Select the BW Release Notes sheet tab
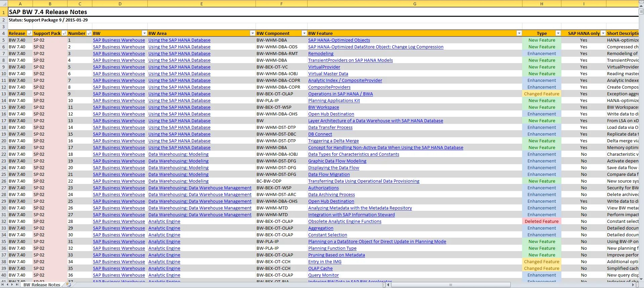Viewport: 644px width, 288px height. pos(42,285)
